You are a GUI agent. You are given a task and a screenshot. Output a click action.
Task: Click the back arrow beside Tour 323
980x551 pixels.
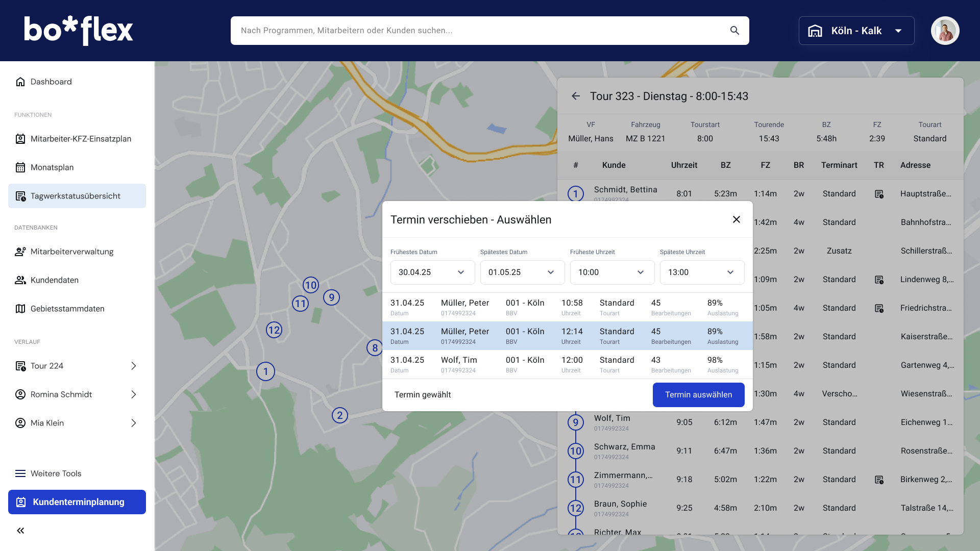[x=576, y=96]
